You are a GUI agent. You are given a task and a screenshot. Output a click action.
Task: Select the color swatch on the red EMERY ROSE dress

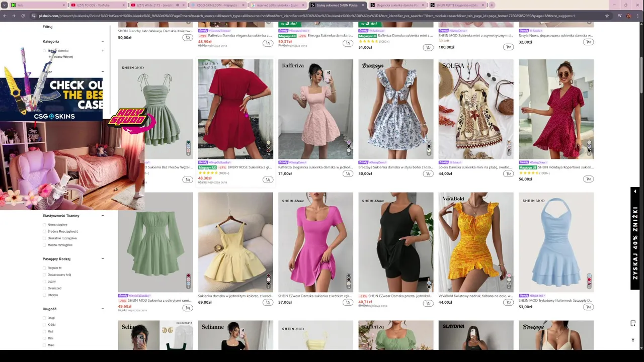[268, 147]
